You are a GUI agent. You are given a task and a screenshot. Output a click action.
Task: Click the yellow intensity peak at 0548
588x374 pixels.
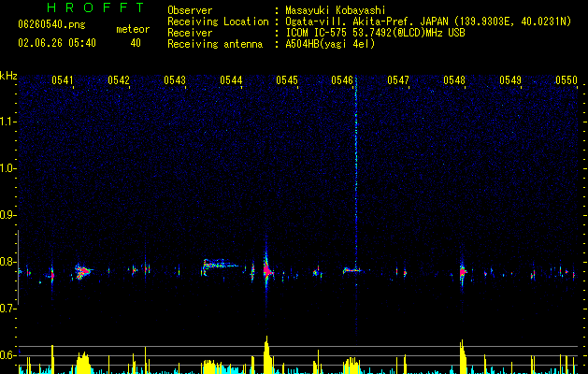(x=463, y=356)
